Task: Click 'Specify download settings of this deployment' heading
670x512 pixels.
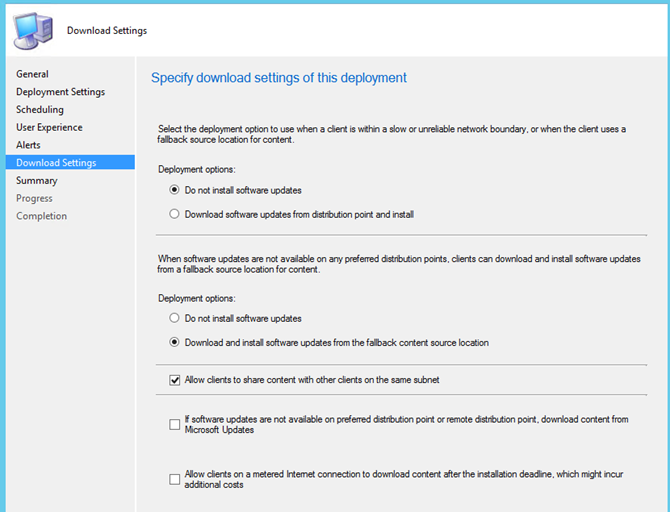Action: point(279,78)
